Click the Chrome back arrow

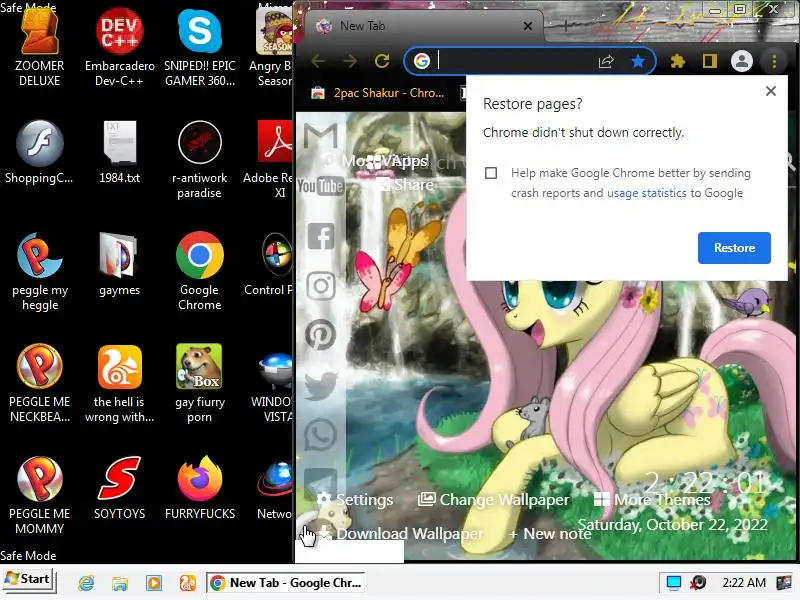click(318, 61)
